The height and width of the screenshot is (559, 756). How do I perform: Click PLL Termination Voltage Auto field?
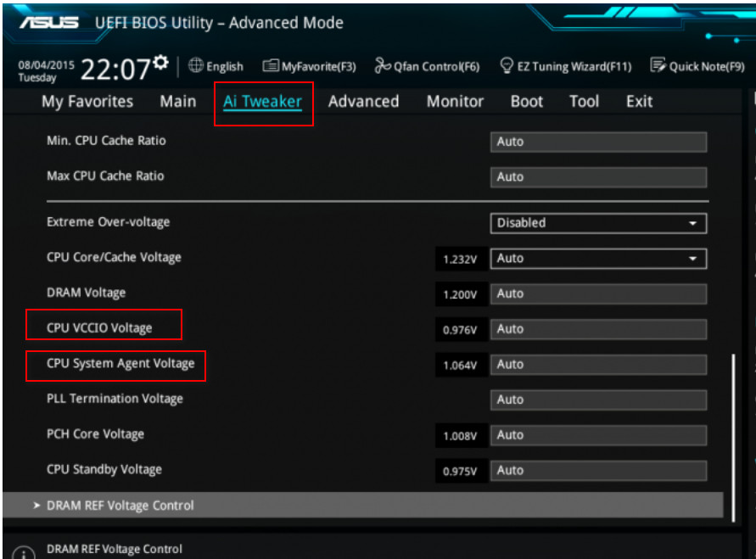point(598,400)
